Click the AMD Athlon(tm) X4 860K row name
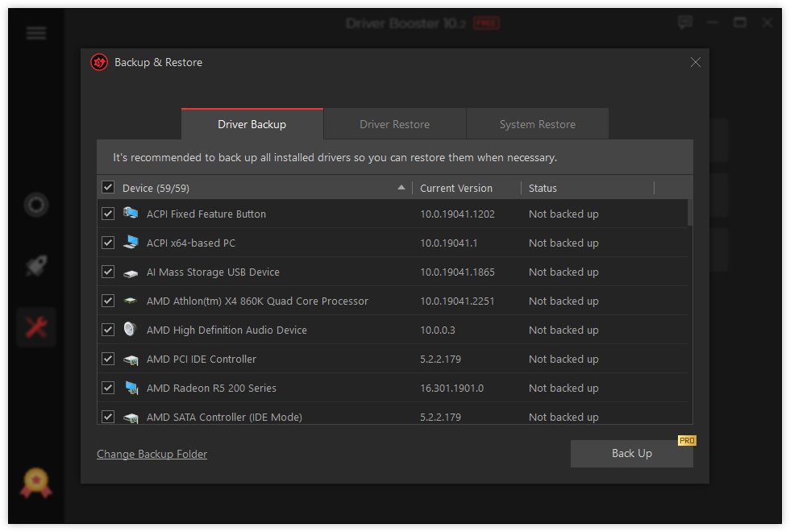Screen dimensions: 790x532 point(257,301)
